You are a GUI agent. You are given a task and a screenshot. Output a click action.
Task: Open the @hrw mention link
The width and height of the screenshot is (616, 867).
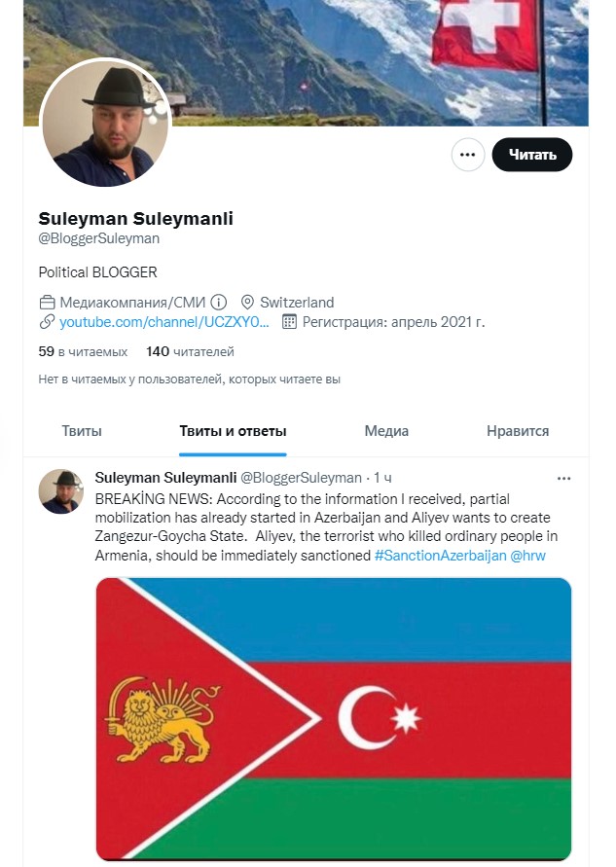tap(527, 556)
